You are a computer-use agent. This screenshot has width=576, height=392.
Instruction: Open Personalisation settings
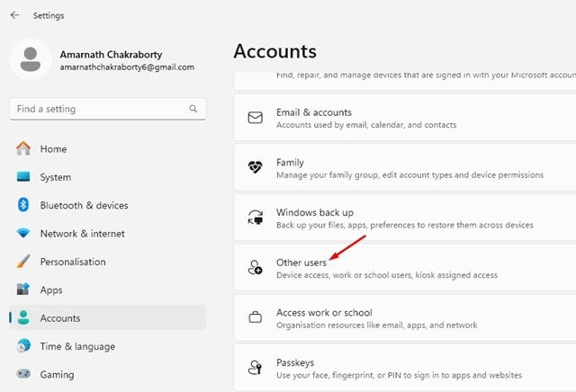(108, 262)
